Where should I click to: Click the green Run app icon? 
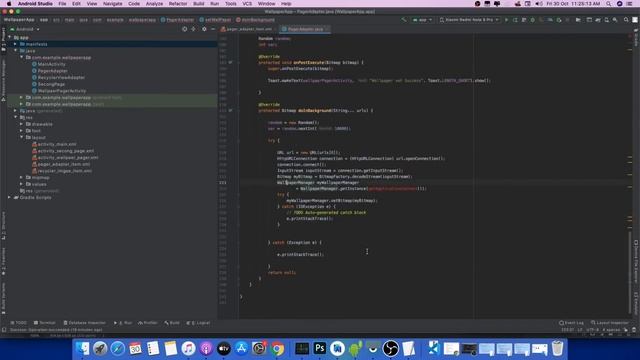(x=506, y=20)
